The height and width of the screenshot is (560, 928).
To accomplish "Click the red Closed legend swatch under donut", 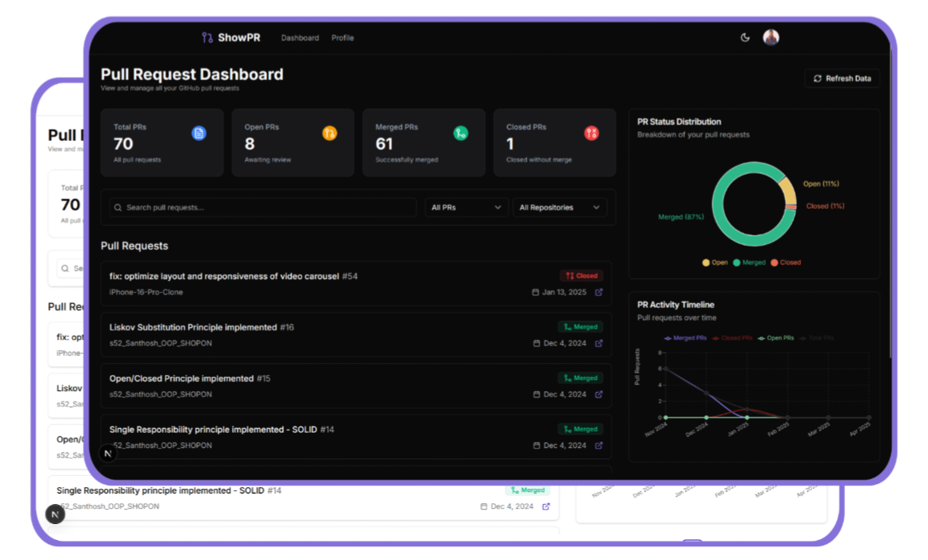I will pyautogui.click(x=774, y=262).
